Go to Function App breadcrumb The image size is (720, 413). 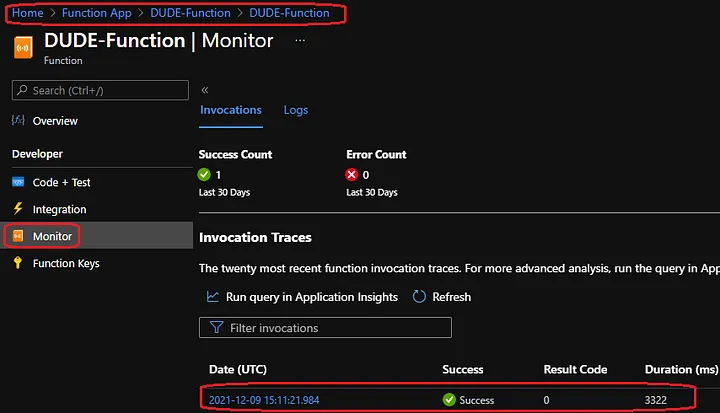pyautogui.click(x=95, y=13)
